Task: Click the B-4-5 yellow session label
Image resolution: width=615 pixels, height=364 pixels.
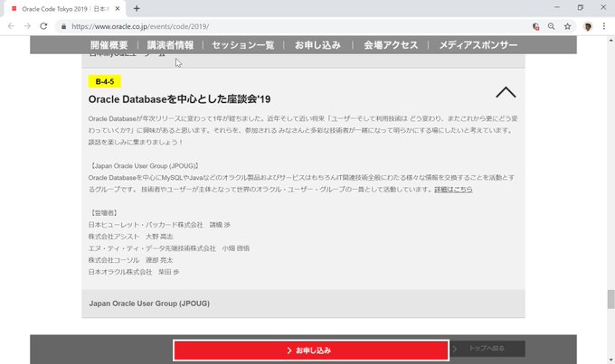Action: pos(105,81)
